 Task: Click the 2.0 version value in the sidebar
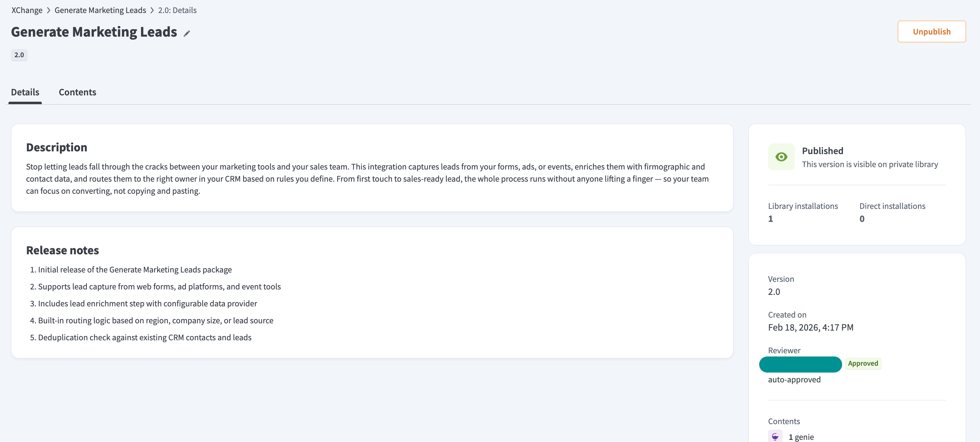pyautogui.click(x=774, y=292)
